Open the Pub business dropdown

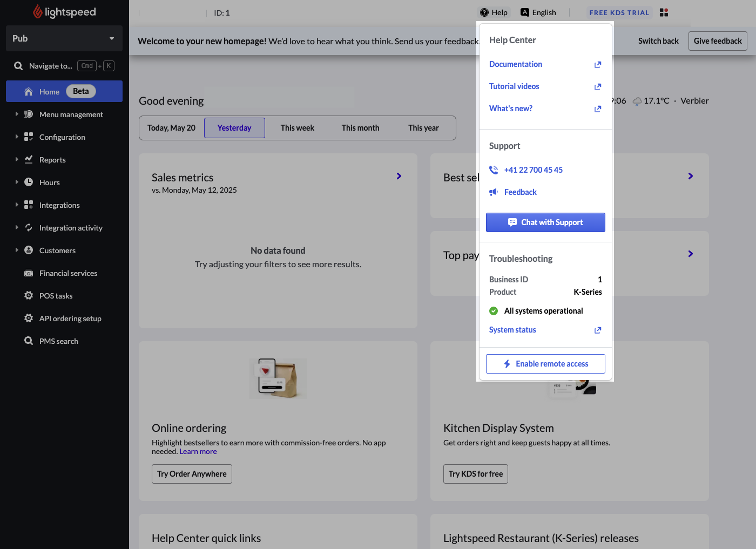[64, 38]
